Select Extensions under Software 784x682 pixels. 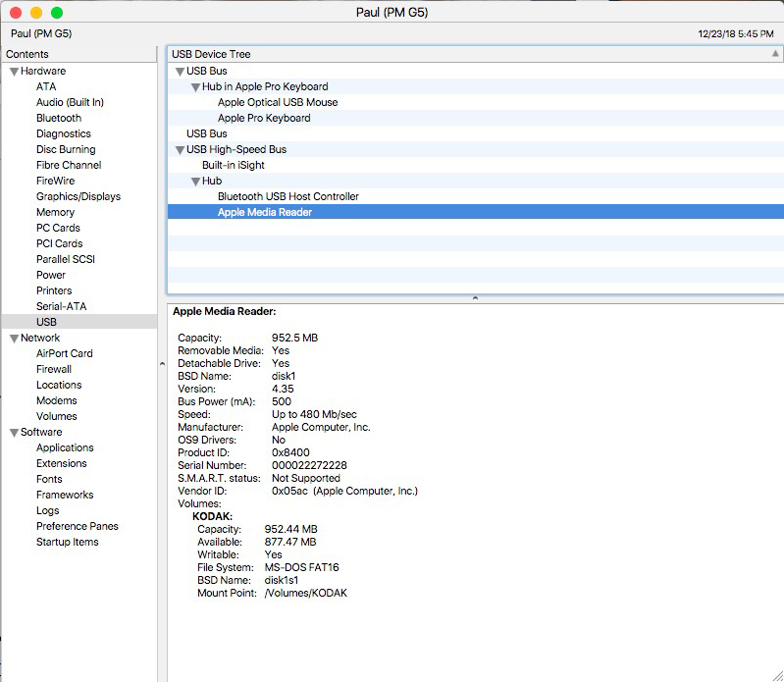pyautogui.click(x=62, y=463)
